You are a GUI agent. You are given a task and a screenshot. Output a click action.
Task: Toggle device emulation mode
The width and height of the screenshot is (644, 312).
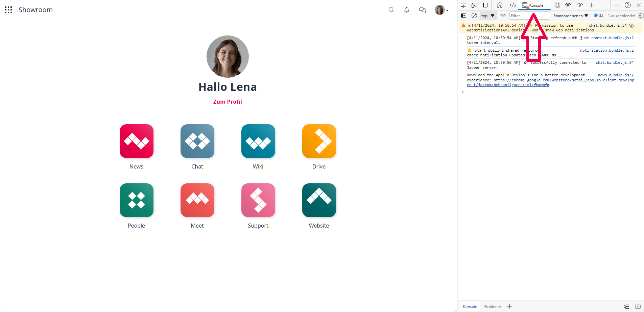(474, 5)
